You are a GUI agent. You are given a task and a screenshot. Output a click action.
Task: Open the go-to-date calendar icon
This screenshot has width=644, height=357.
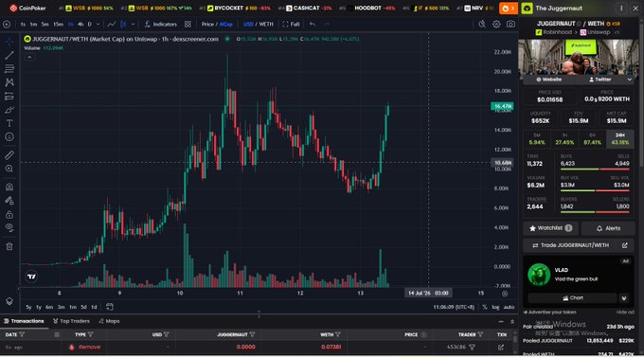[110, 307]
